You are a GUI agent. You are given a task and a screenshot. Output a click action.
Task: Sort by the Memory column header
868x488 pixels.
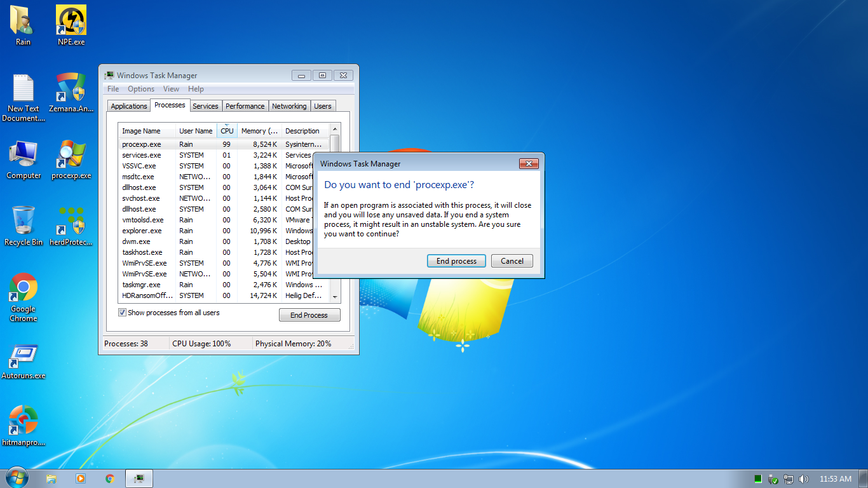(260, 131)
